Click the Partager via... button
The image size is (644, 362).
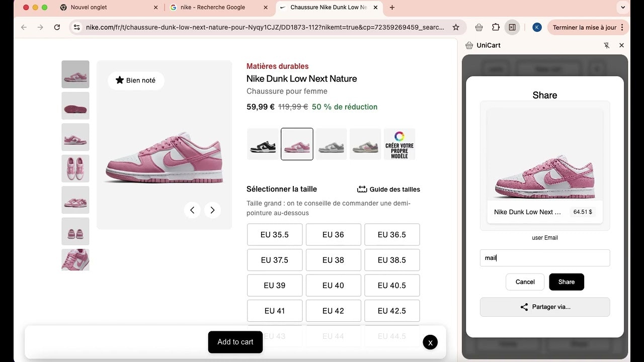[x=545, y=307]
